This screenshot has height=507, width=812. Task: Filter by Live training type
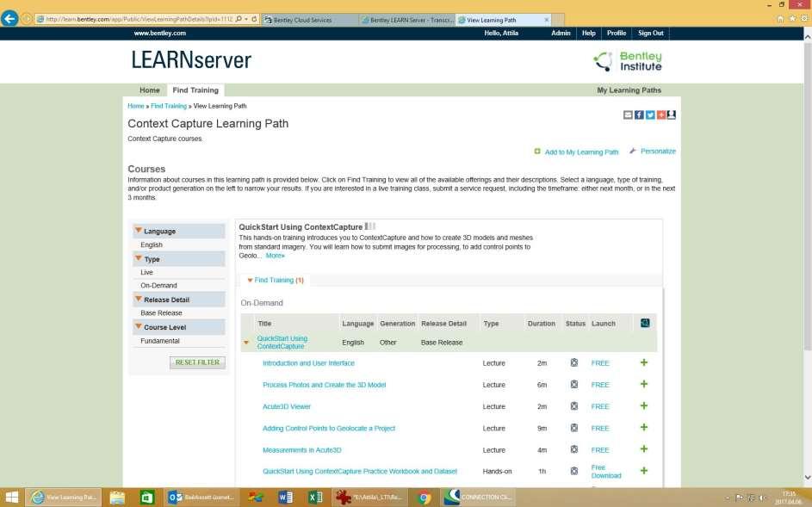pyautogui.click(x=146, y=272)
